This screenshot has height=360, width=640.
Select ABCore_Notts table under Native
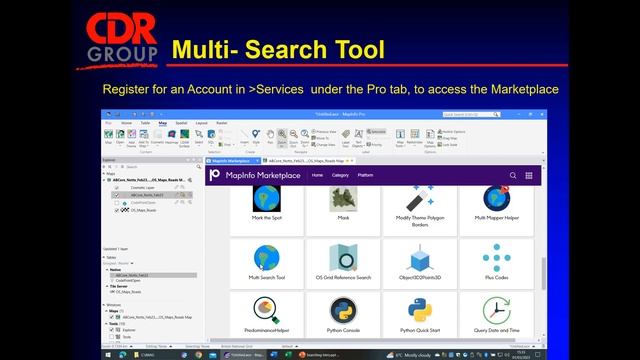coord(153,276)
